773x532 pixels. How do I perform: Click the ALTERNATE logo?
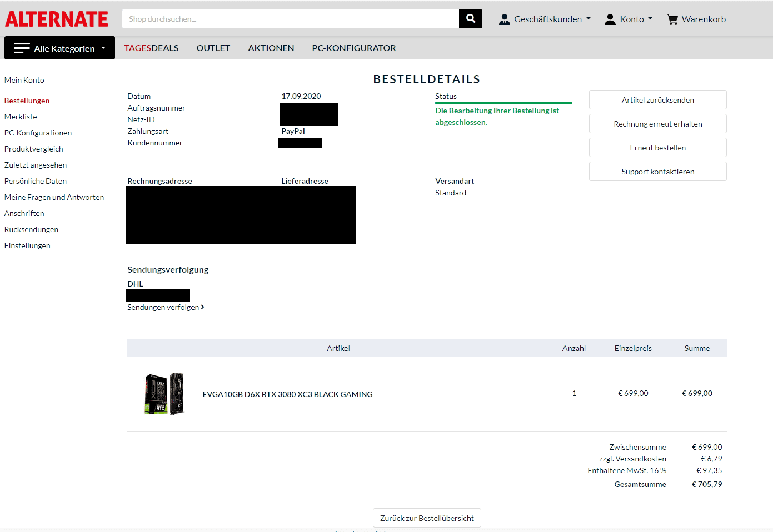coord(57,19)
